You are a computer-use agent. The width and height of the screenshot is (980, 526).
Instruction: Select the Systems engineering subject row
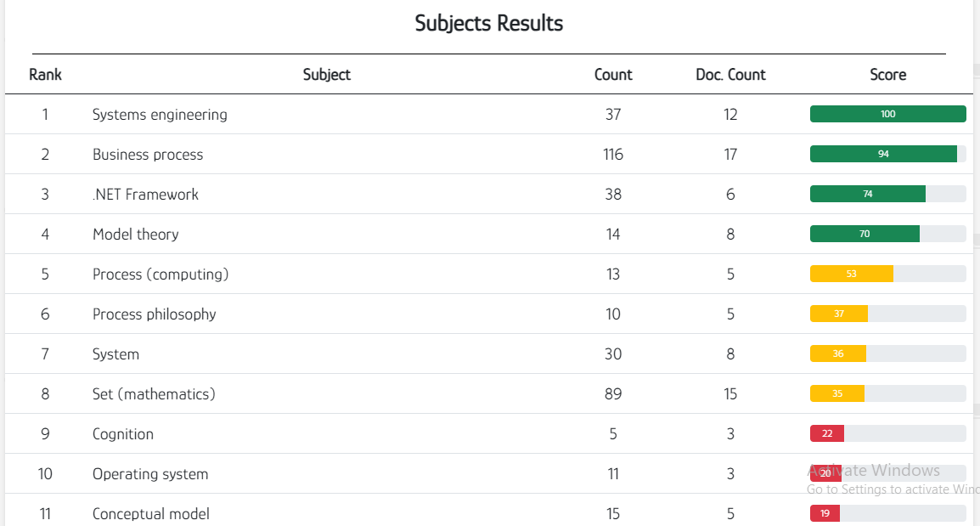[489, 115]
